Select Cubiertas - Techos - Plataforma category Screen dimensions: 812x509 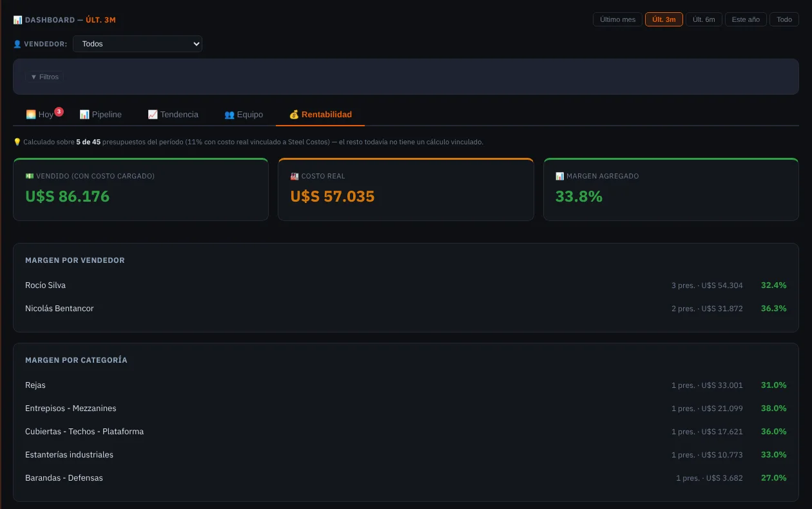406,431
